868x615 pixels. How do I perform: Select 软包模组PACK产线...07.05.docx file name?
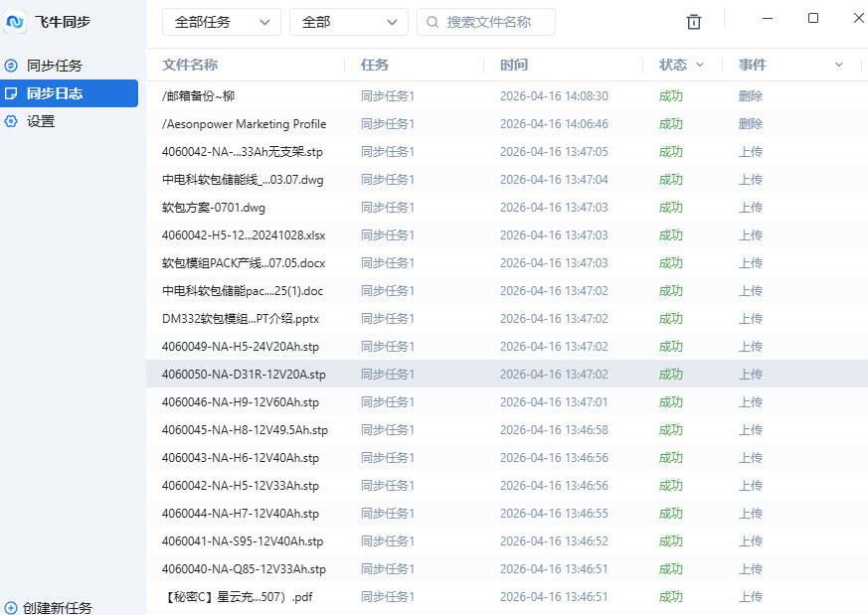click(244, 263)
